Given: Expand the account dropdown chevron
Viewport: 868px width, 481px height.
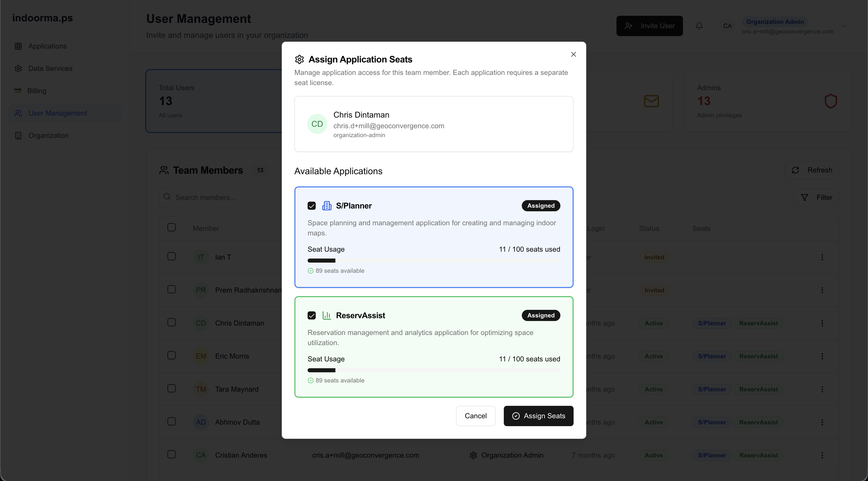Looking at the screenshot, I should tap(843, 26).
